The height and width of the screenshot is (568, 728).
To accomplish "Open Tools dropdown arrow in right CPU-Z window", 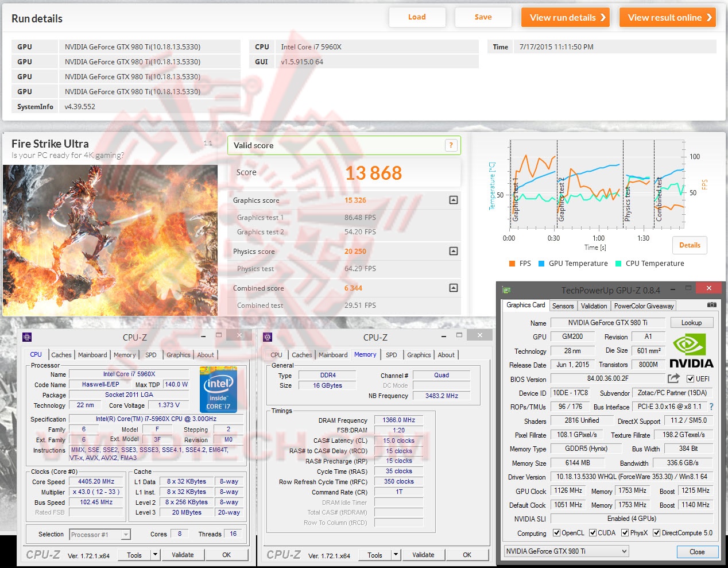I will pyautogui.click(x=396, y=555).
